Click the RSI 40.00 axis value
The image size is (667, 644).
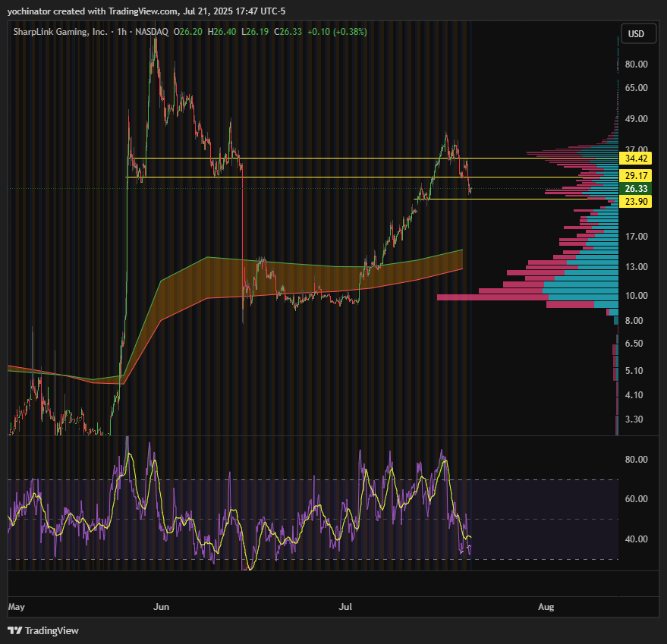pyautogui.click(x=637, y=539)
